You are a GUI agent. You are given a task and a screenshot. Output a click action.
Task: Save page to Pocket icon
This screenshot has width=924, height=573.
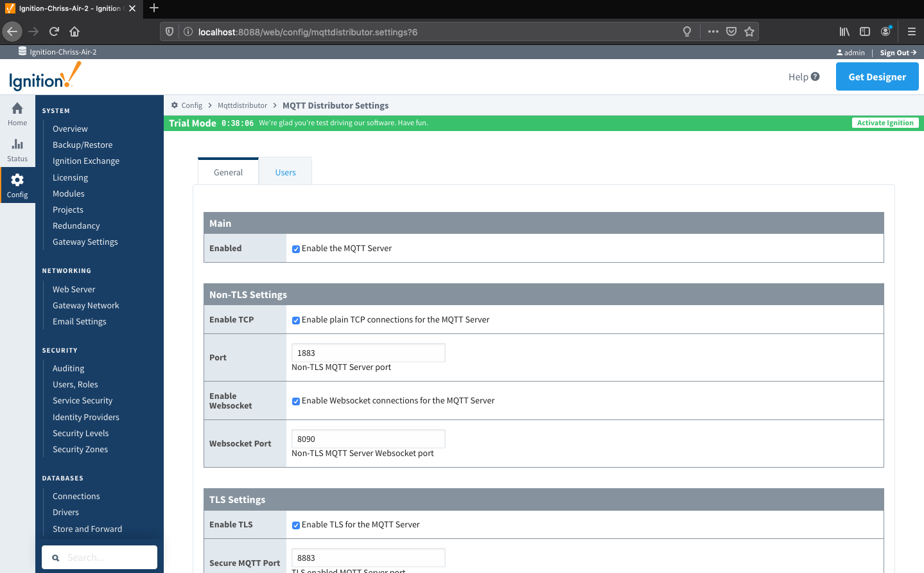click(x=731, y=31)
